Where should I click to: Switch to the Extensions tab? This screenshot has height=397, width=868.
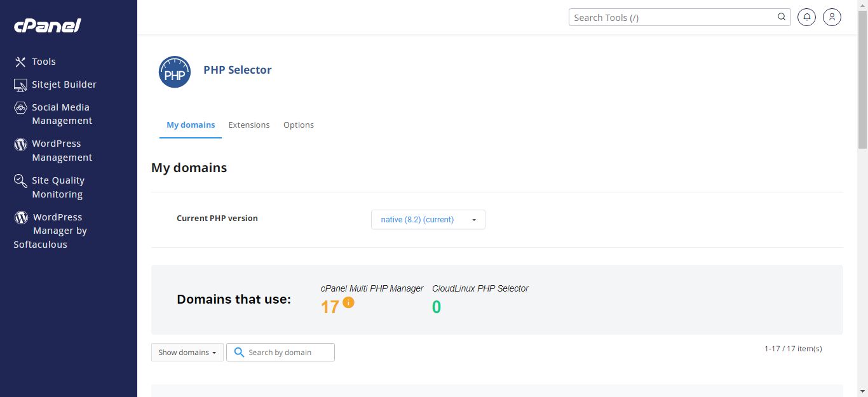click(249, 124)
